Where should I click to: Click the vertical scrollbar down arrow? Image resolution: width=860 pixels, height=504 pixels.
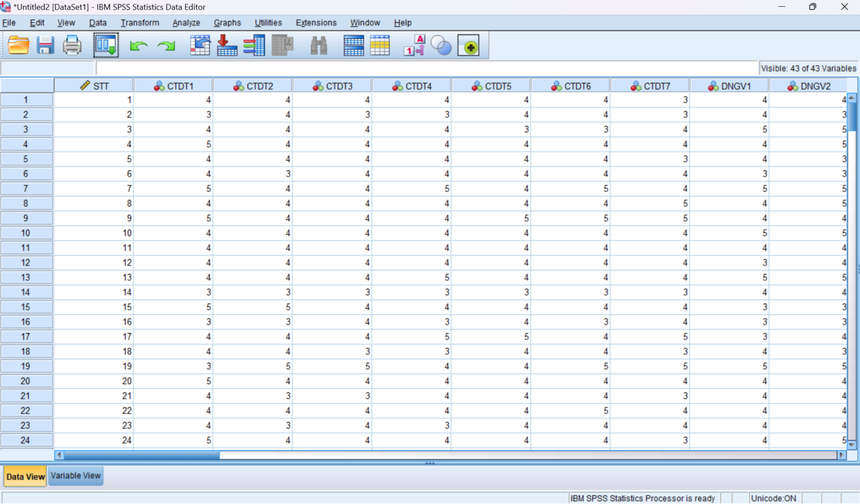click(852, 445)
